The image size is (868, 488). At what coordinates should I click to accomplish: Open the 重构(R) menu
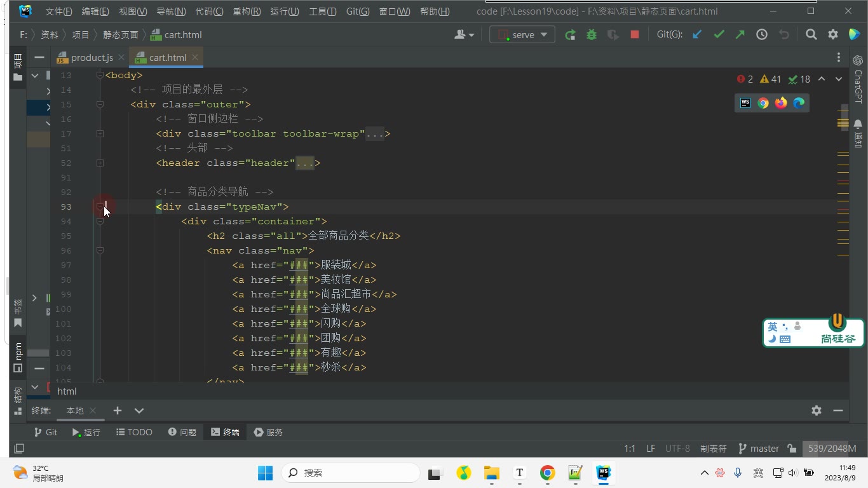pos(247,11)
